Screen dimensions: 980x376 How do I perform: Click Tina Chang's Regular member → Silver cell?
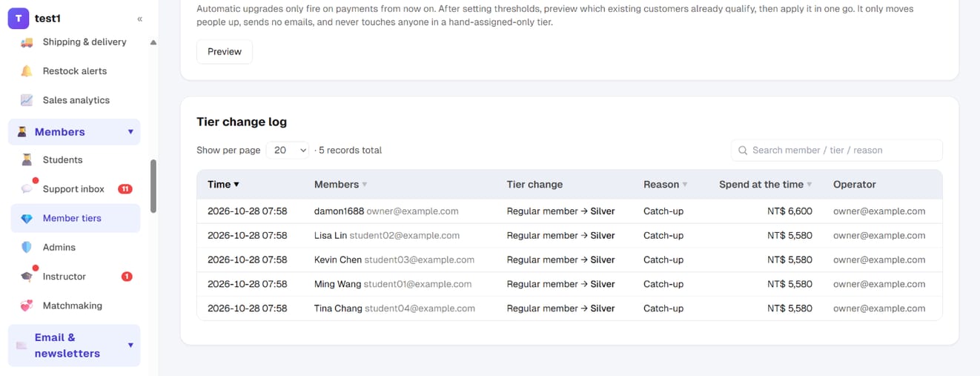561,309
